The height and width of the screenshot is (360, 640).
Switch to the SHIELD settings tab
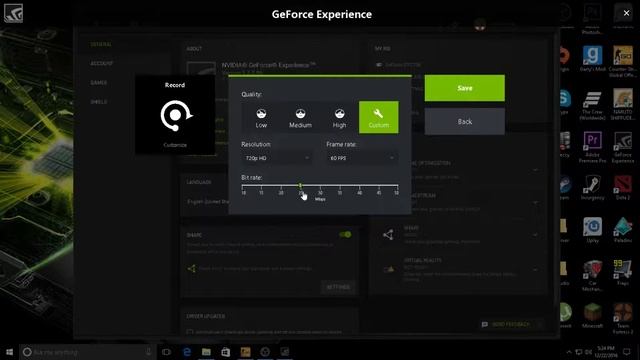[x=98, y=102]
